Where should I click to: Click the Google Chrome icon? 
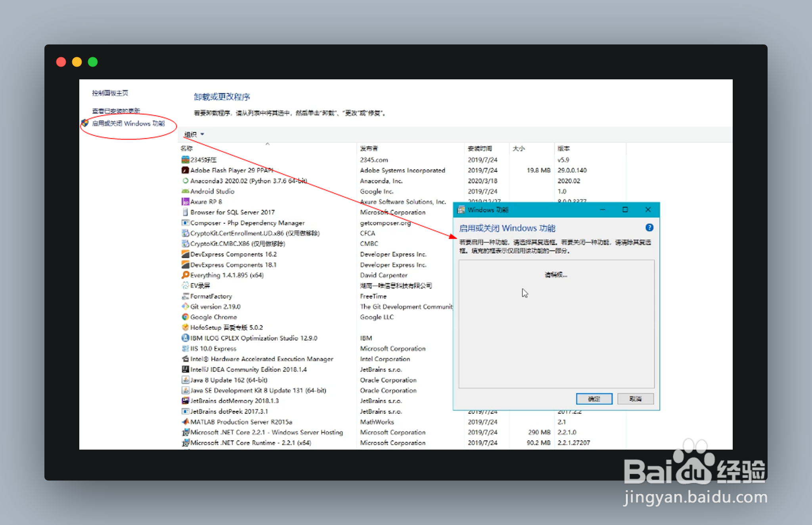tap(185, 317)
